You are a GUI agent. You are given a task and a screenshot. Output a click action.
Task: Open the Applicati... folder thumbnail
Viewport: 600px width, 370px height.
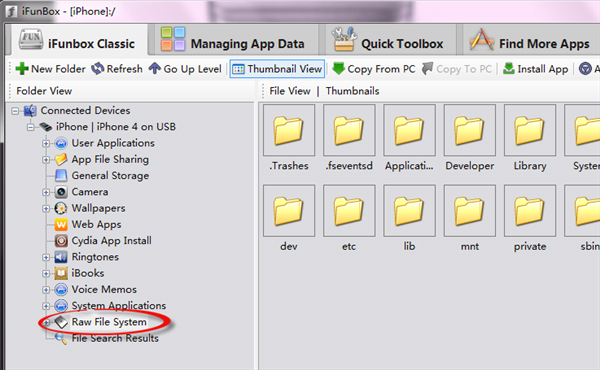click(x=409, y=130)
